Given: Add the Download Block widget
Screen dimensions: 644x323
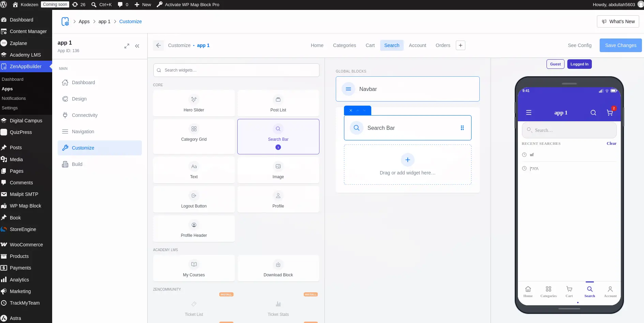Looking at the screenshot, I should coord(278,268).
